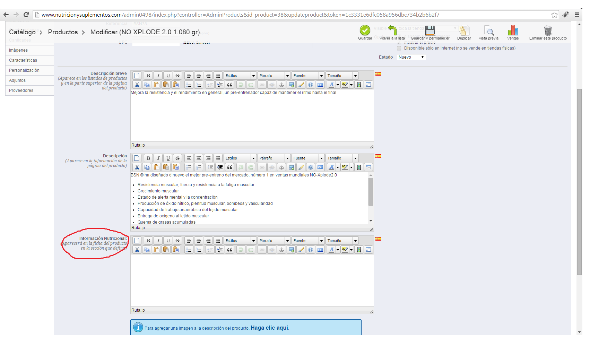This screenshot has width=590, height=364.
Task: Toggle bold in Información Nutricional editor
Action: 148,241
